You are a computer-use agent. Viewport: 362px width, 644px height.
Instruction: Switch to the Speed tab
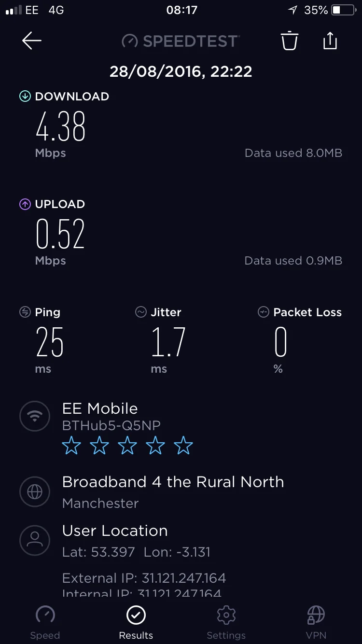[45, 623]
